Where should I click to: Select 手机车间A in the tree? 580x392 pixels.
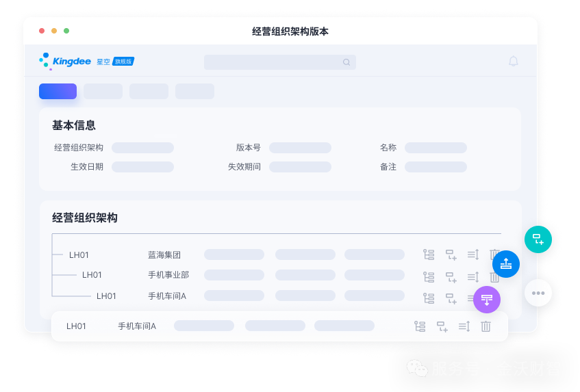point(277,296)
